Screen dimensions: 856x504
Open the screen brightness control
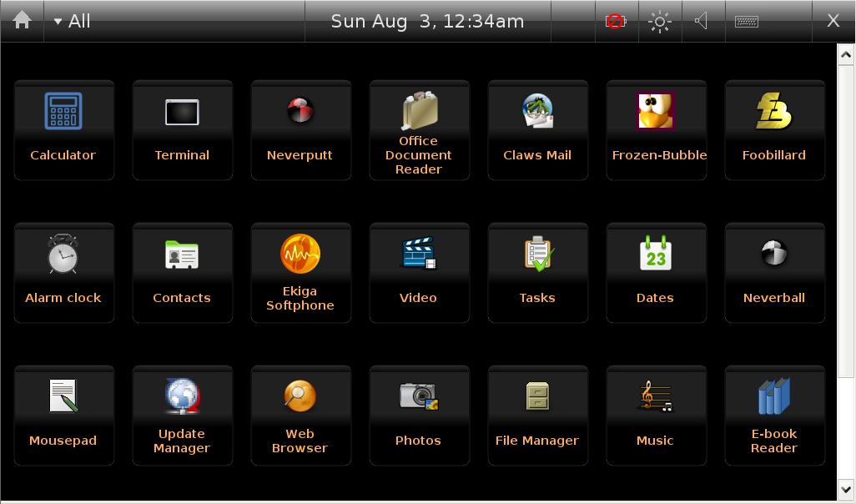pyautogui.click(x=659, y=22)
